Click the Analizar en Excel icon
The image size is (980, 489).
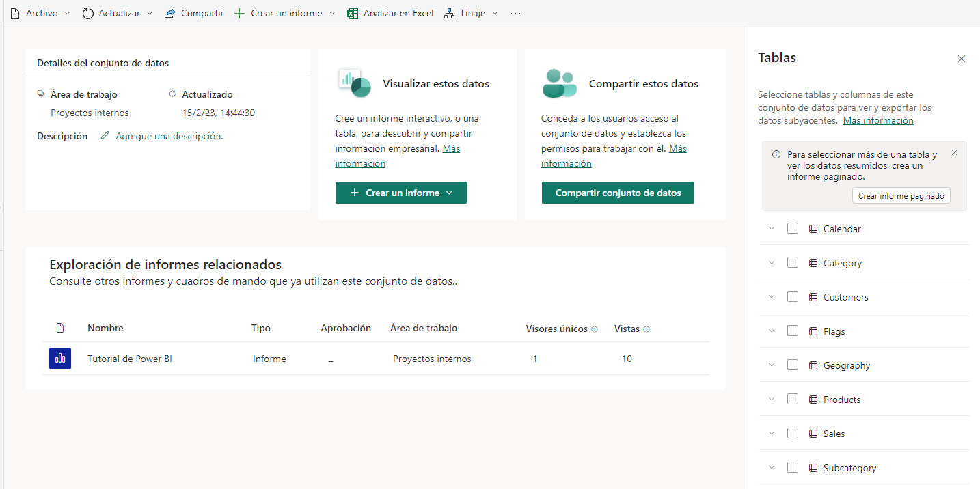pos(353,14)
